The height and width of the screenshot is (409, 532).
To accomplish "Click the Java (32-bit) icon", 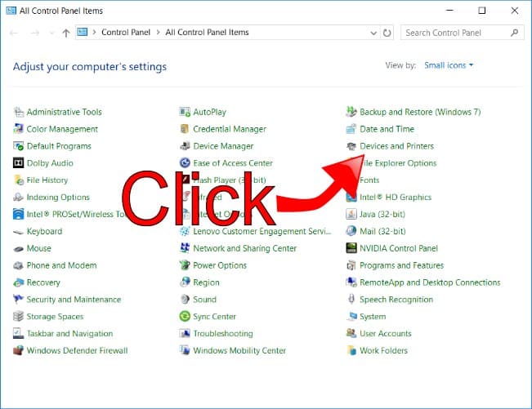I will click(351, 215).
